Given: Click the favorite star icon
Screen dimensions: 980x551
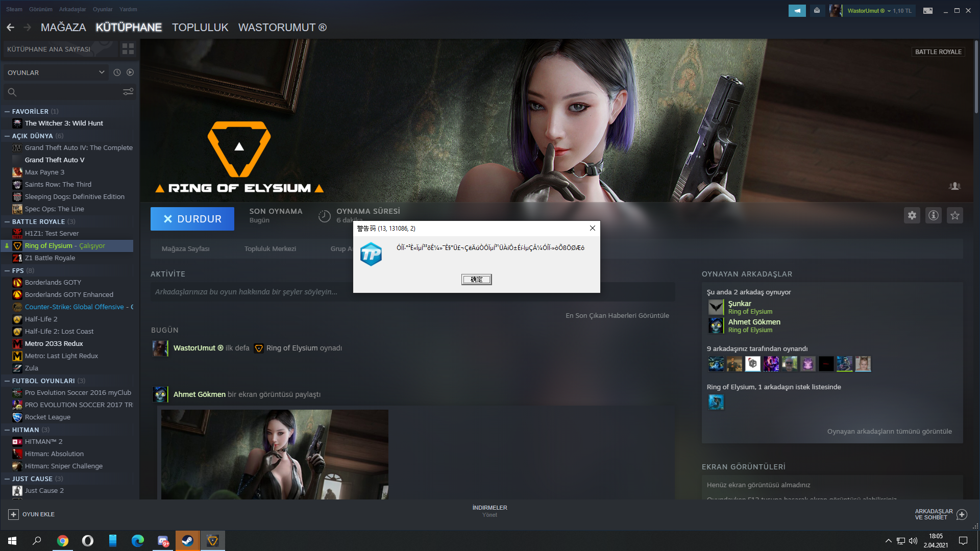Looking at the screenshot, I should coord(955,215).
